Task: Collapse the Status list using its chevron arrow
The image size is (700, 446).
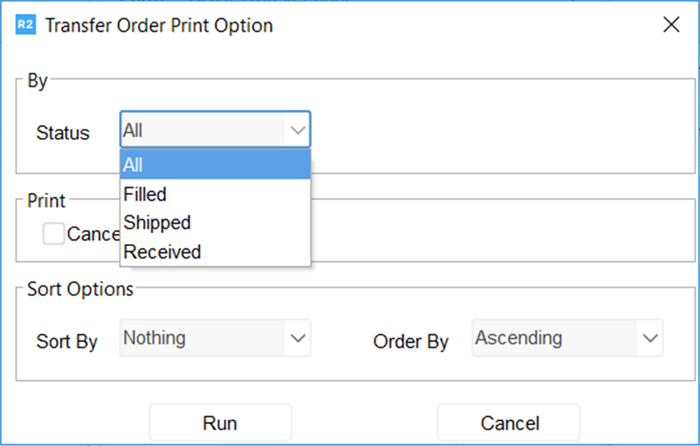Action: 297,130
